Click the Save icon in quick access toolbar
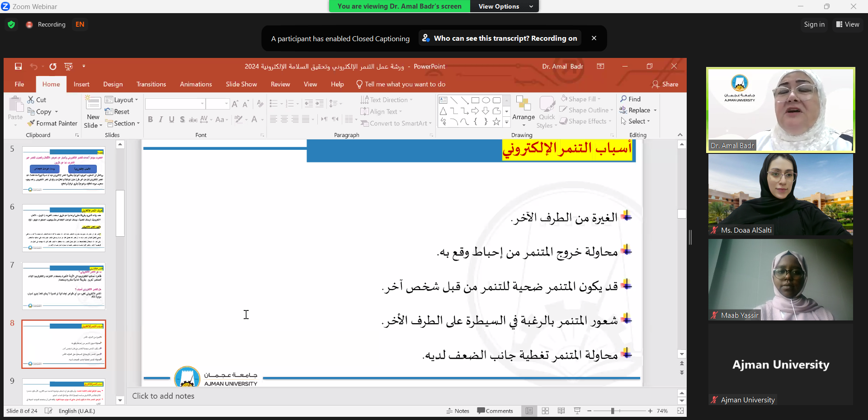This screenshot has width=868, height=420. pos(18,67)
